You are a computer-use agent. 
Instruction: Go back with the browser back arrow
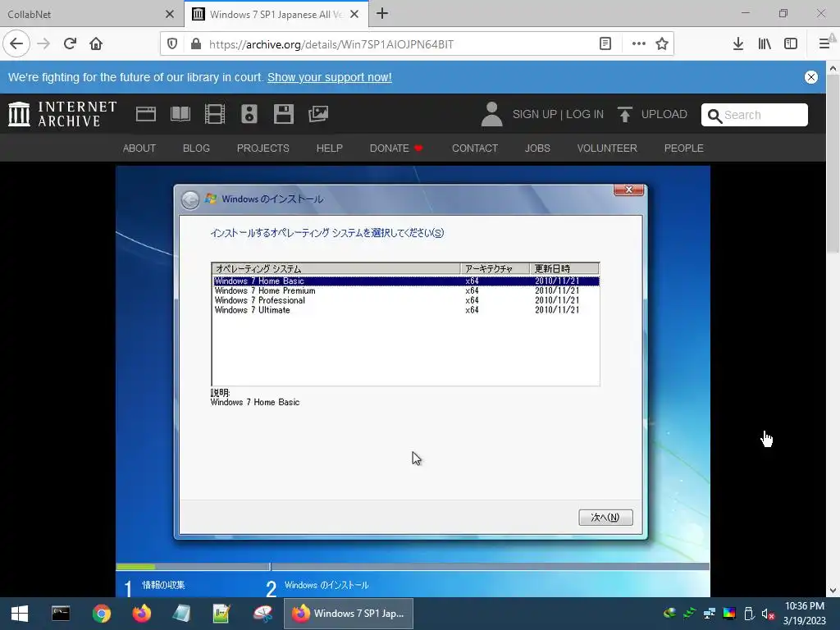(16, 43)
